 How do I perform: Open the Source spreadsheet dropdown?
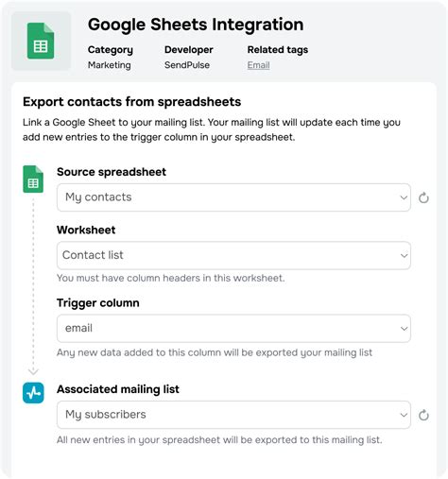(x=233, y=197)
